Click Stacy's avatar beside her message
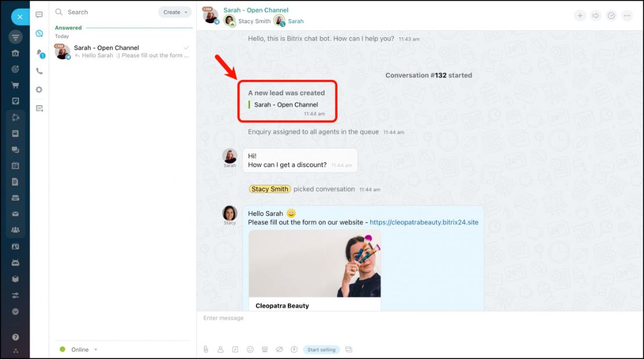 (230, 213)
